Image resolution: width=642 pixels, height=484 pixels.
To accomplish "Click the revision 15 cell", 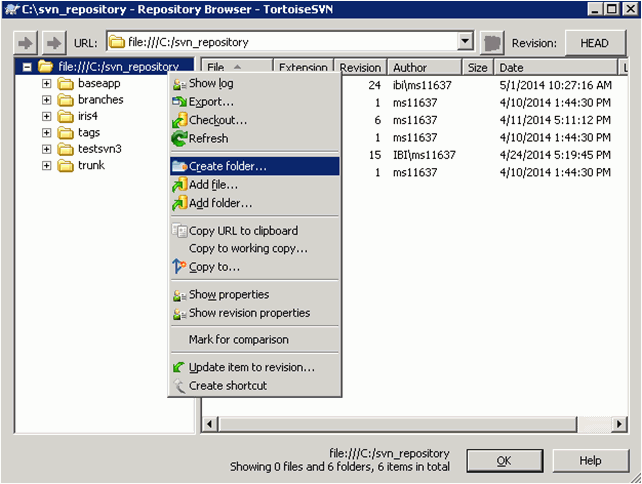I will (375, 155).
